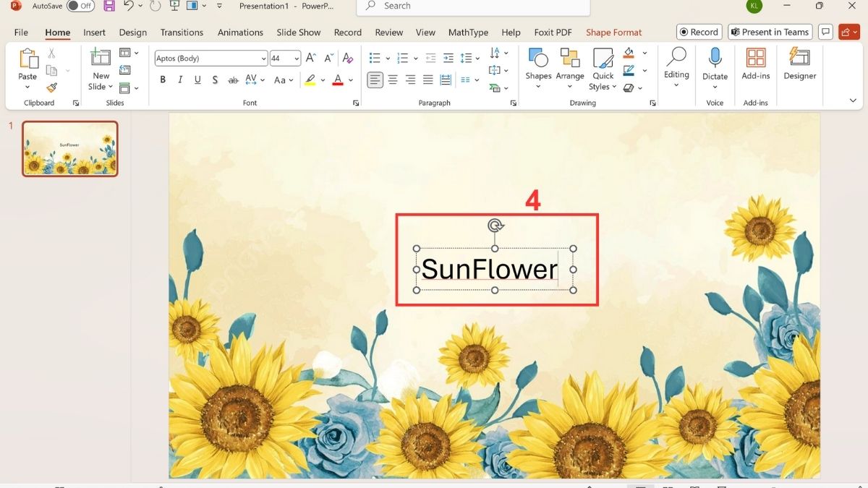This screenshot has width=868, height=488.
Task: Click the Record button at top right
Action: coord(699,32)
